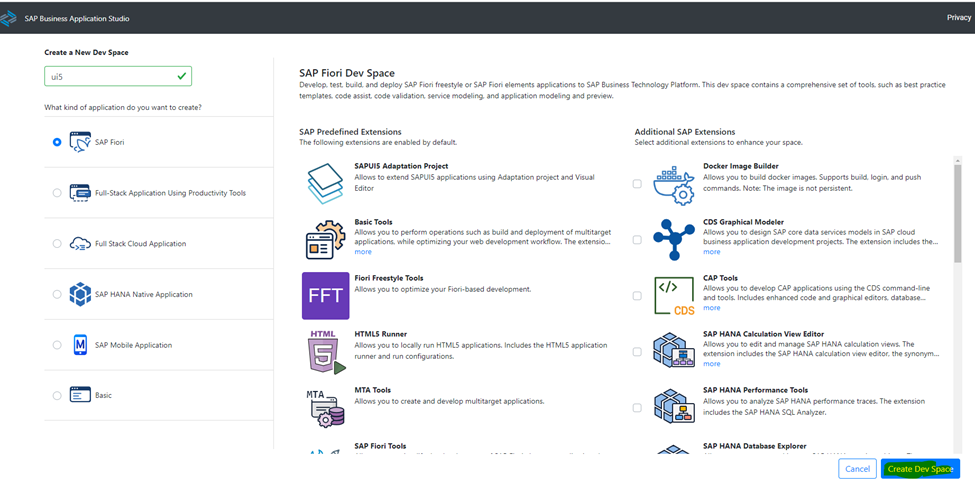Click the CAP Tools CDS icon
975x485 pixels.
[674, 296]
